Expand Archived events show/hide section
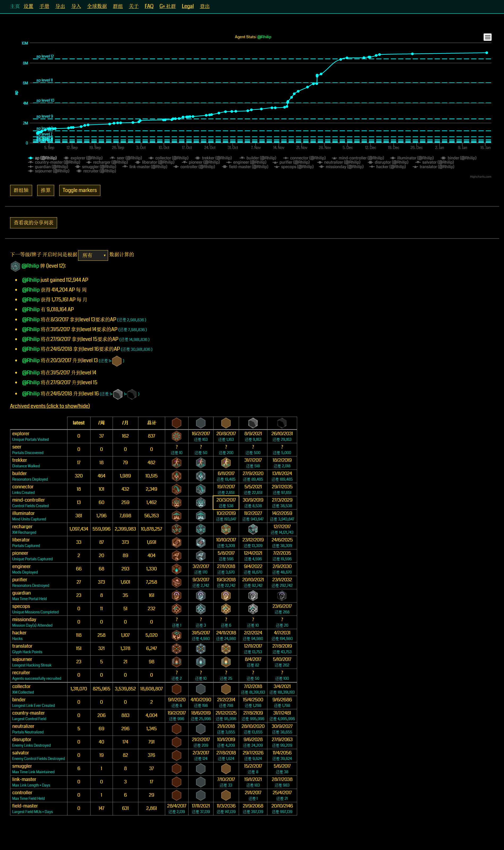Screen dimensions: 504x850 tap(50, 406)
